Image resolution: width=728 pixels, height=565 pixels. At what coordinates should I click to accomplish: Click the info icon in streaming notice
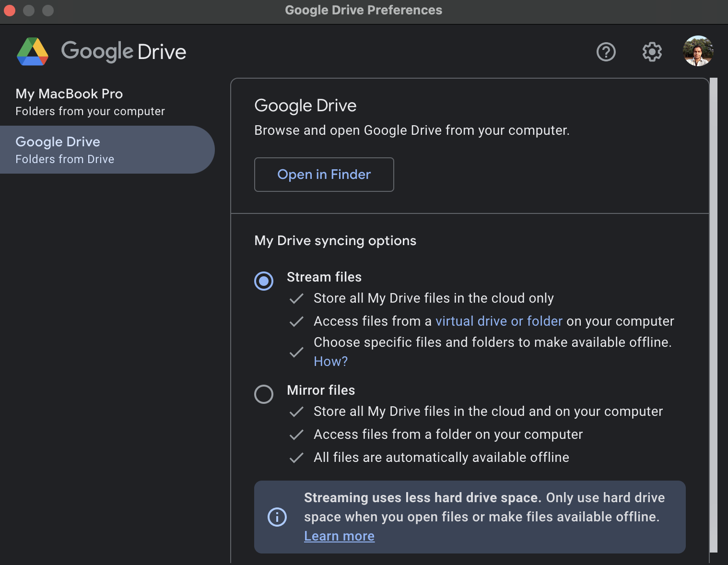click(x=277, y=517)
